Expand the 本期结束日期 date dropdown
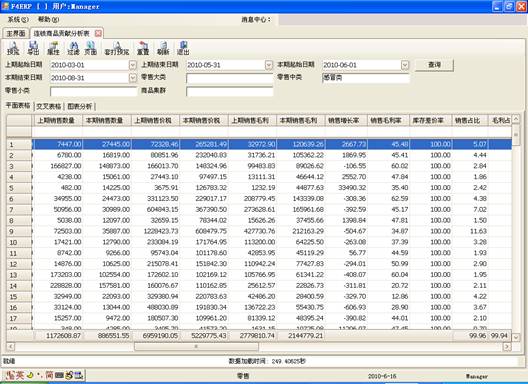This screenshot has height=384, width=528. 133,78
